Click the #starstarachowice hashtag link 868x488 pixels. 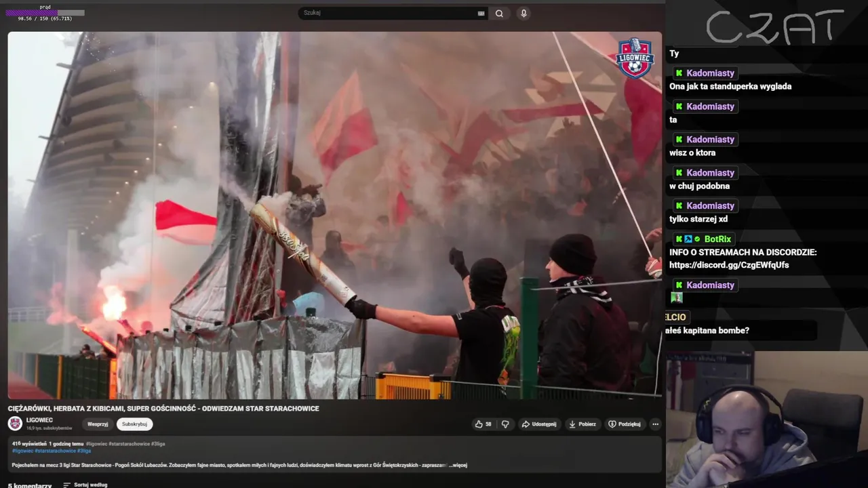(56, 451)
